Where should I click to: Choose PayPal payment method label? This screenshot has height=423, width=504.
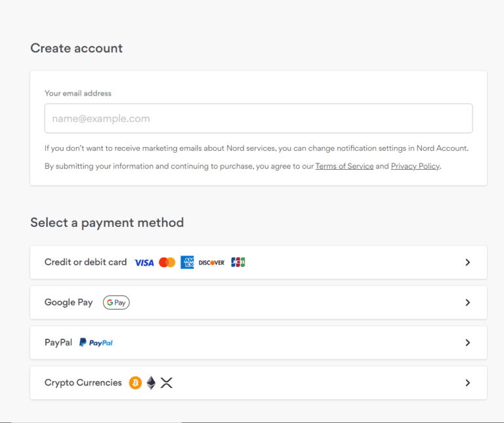(58, 342)
